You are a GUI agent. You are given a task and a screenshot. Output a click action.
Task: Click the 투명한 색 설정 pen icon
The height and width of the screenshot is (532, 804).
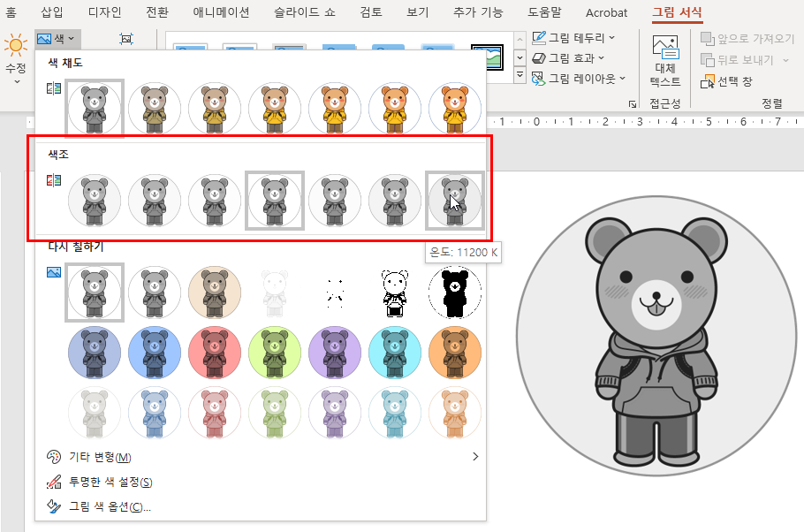tap(54, 483)
